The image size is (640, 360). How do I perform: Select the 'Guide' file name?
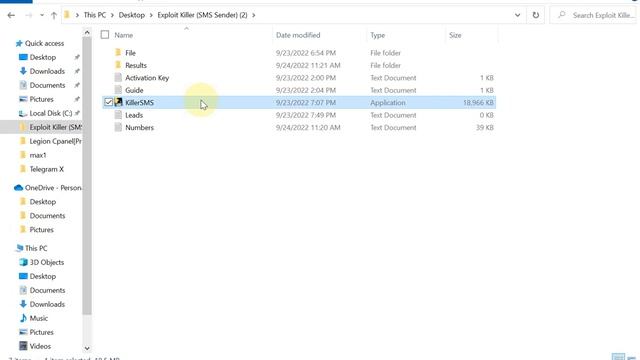tap(134, 90)
